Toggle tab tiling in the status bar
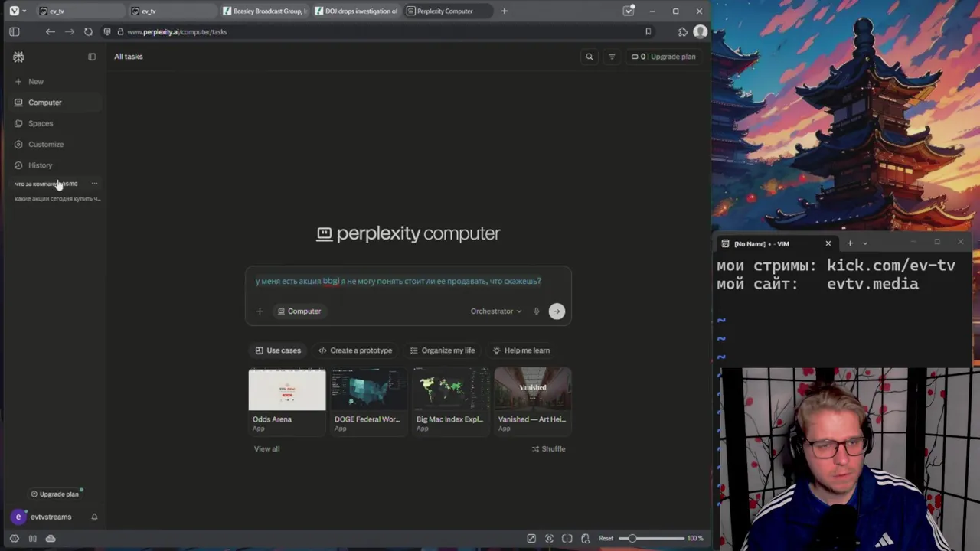Viewport: 980px width, 551px height. [32, 539]
